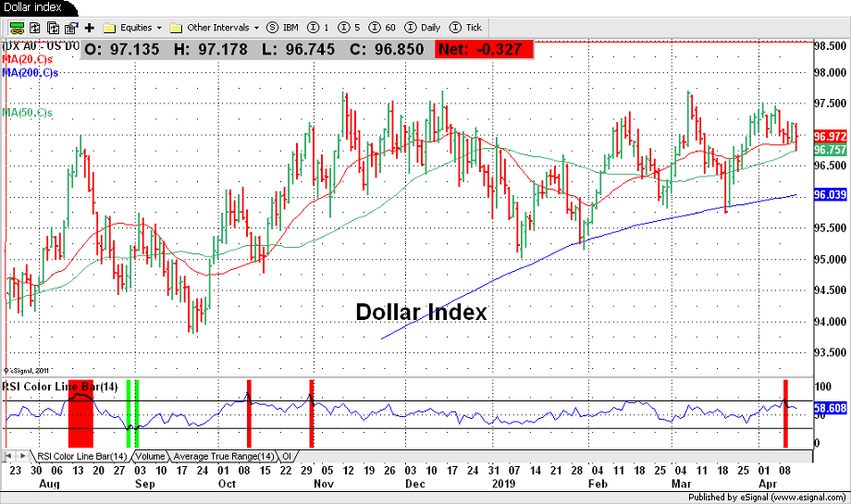The image size is (851, 504).
Task: Click the tab scroll left arrow
Action: 8,456
